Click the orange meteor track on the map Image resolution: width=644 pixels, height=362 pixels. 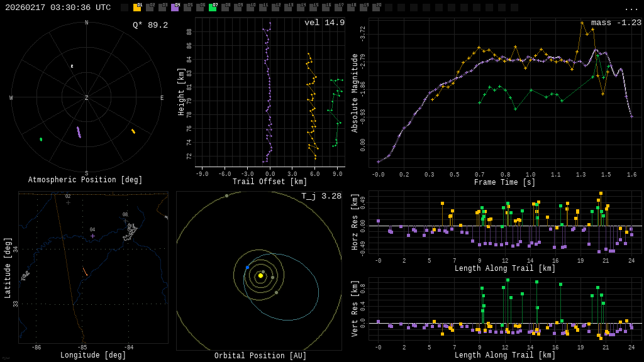(x=85, y=271)
